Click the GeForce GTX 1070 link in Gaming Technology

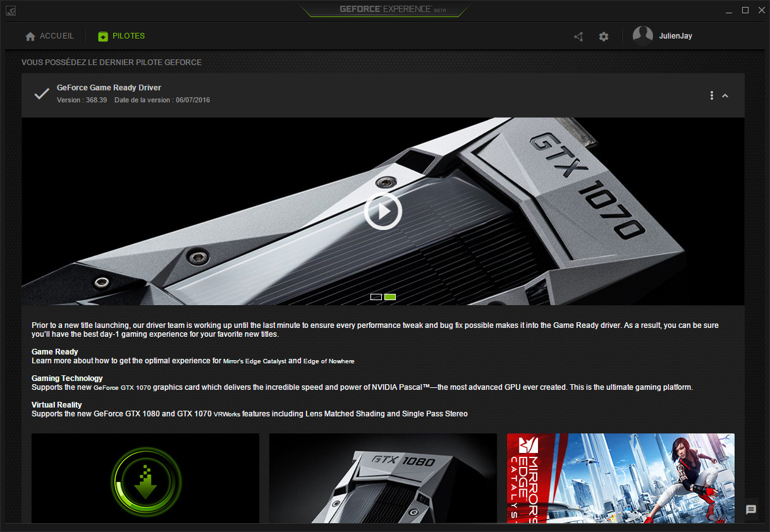(121, 387)
